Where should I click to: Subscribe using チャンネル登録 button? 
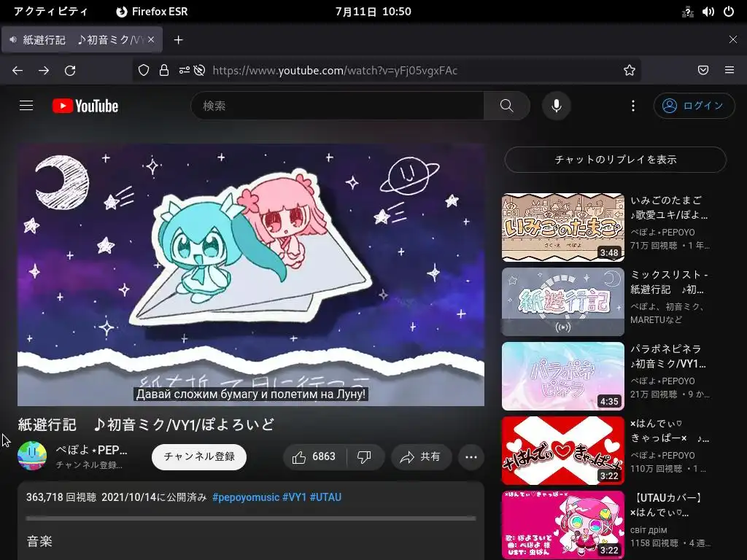coord(199,457)
